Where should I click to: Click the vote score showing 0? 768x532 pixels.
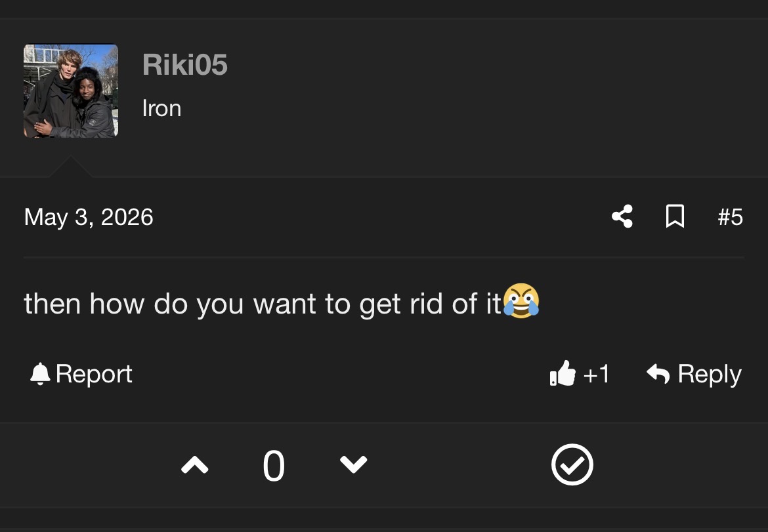click(x=273, y=466)
